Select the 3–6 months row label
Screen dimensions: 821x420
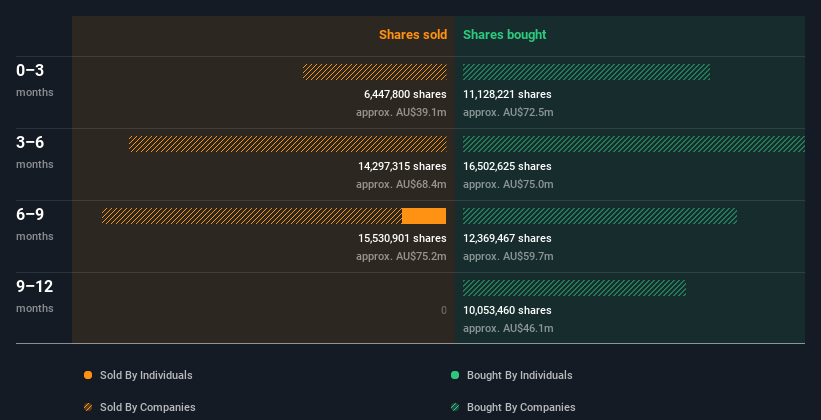[x=35, y=152]
